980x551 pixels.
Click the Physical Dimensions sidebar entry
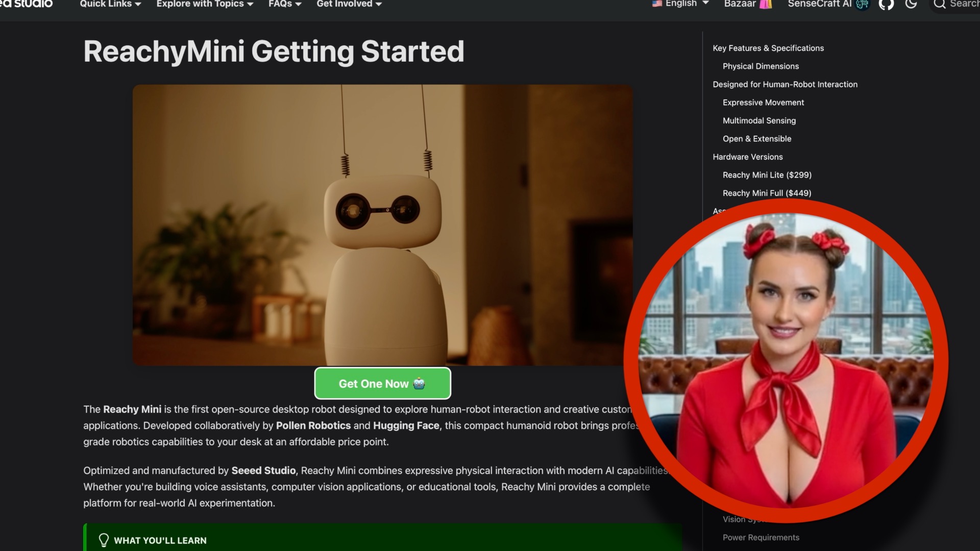pos(760,66)
